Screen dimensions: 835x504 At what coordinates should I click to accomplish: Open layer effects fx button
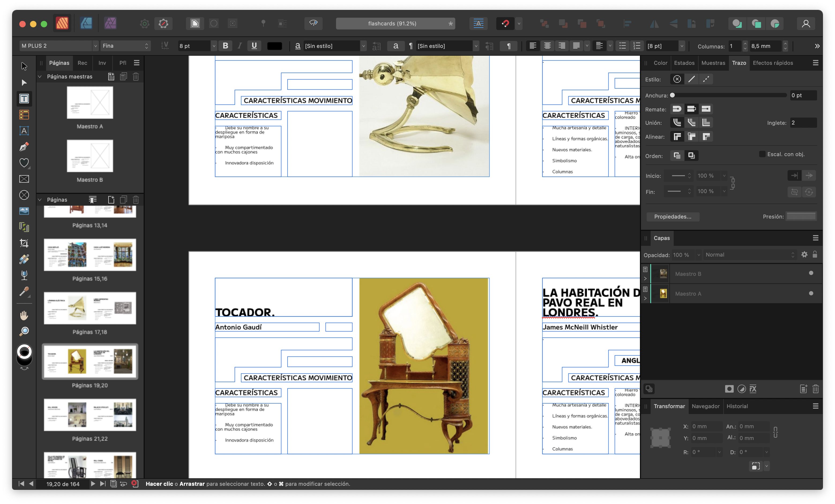753,389
